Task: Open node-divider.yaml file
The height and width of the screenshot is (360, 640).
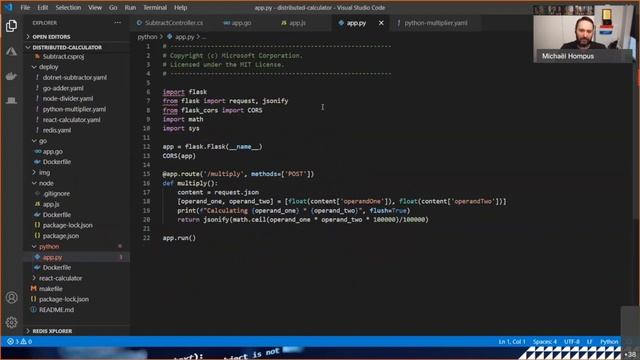Action: [68, 98]
